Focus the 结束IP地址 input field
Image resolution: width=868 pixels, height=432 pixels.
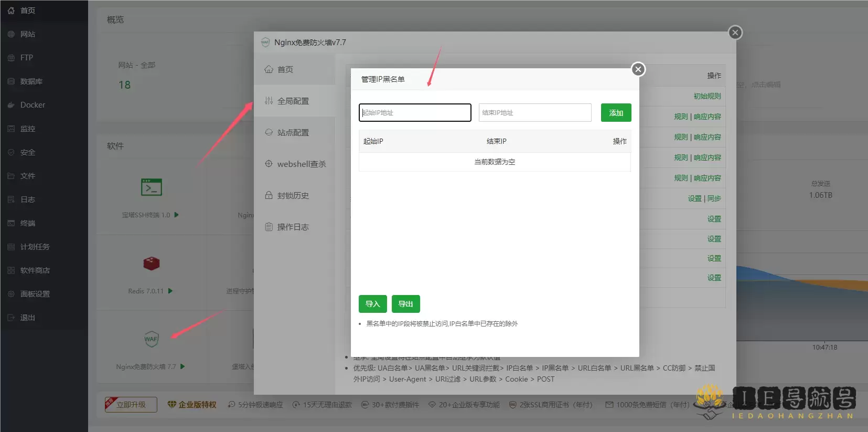click(535, 112)
